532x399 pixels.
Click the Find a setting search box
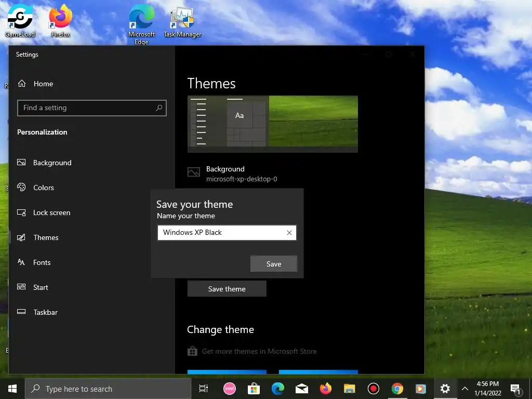tap(91, 108)
